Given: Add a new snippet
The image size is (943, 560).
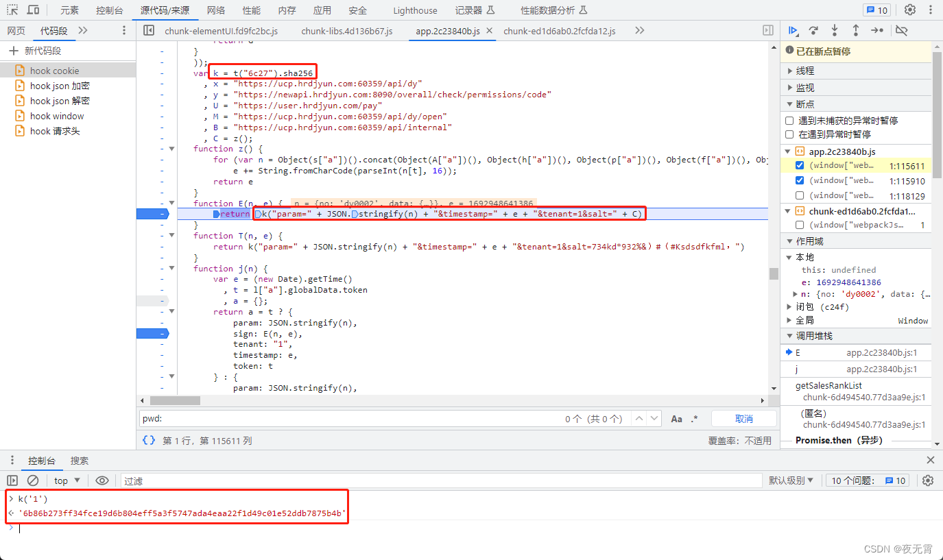Looking at the screenshot, I should coord(35,51).
